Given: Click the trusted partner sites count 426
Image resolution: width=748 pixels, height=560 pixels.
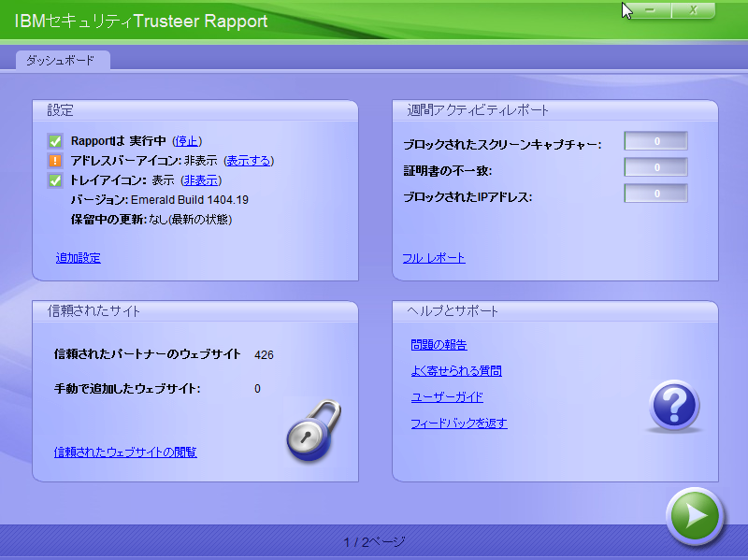Looking at the screenshot, I should point(264,355).
